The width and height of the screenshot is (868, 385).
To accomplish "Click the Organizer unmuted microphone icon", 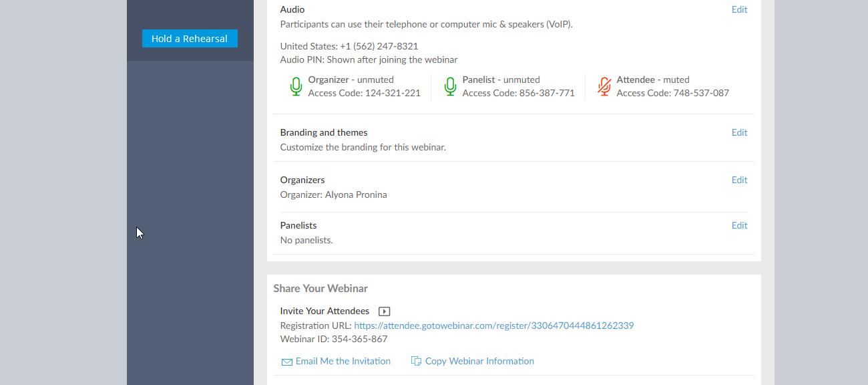I will click(296, 86).
